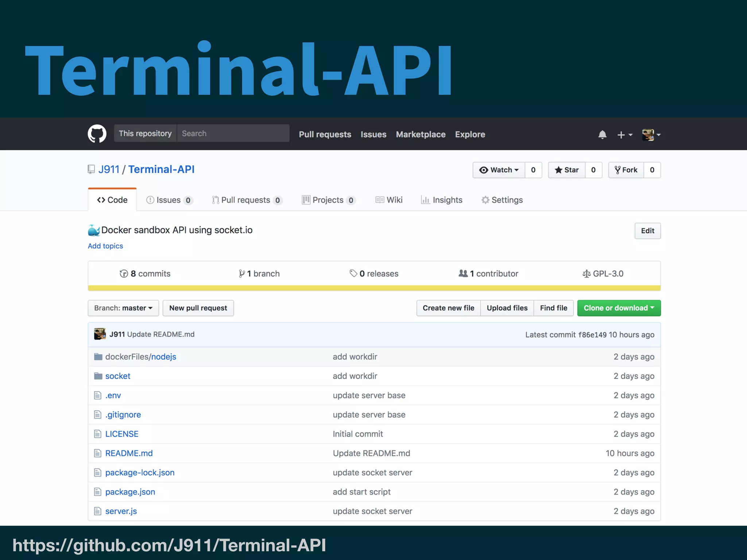This screenshot has width=747, height=560.
Task: Click the Update README.md latest commit message
Action: [x=161, y=334]
